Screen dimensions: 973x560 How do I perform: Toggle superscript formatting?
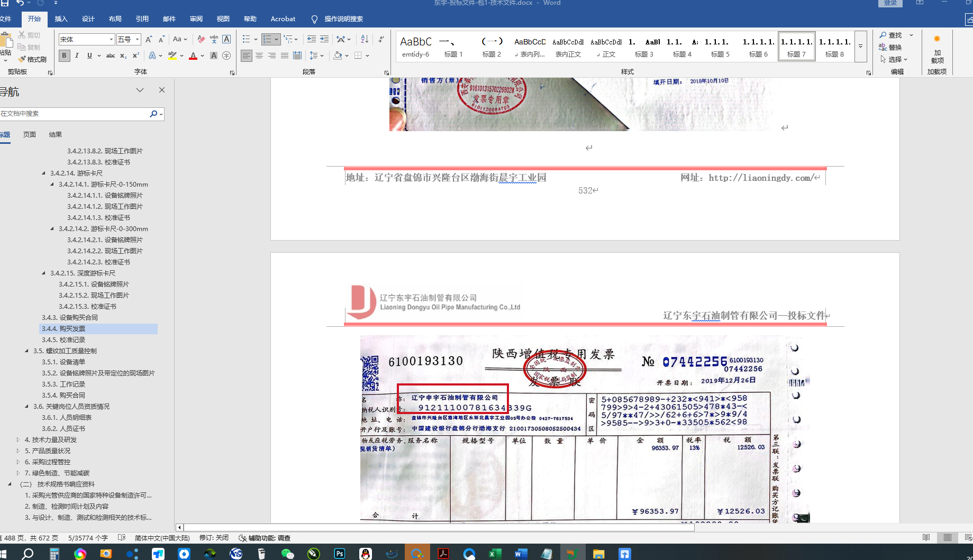point(136,56)
